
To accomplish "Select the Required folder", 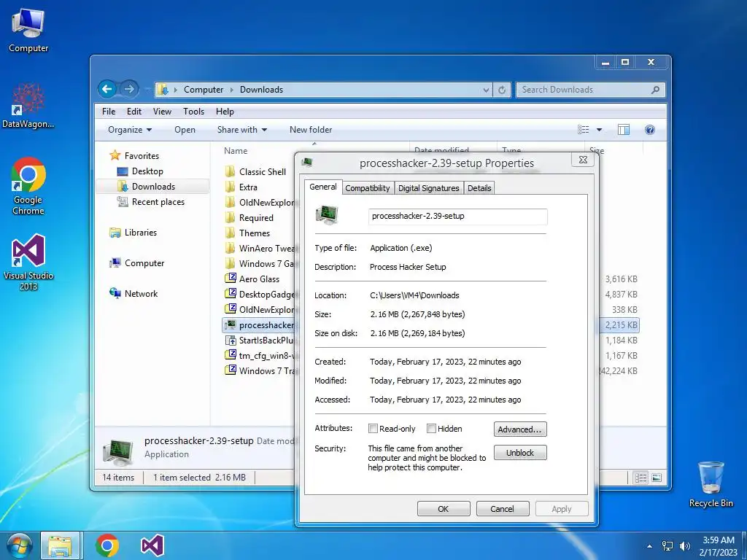I will point(249,217).
